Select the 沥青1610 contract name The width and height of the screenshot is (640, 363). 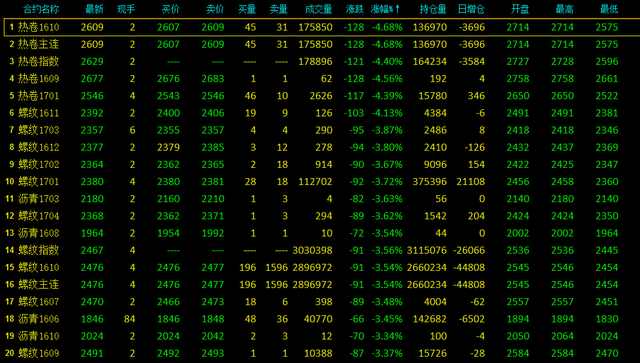pyautogui.click(x=39, y=336)
